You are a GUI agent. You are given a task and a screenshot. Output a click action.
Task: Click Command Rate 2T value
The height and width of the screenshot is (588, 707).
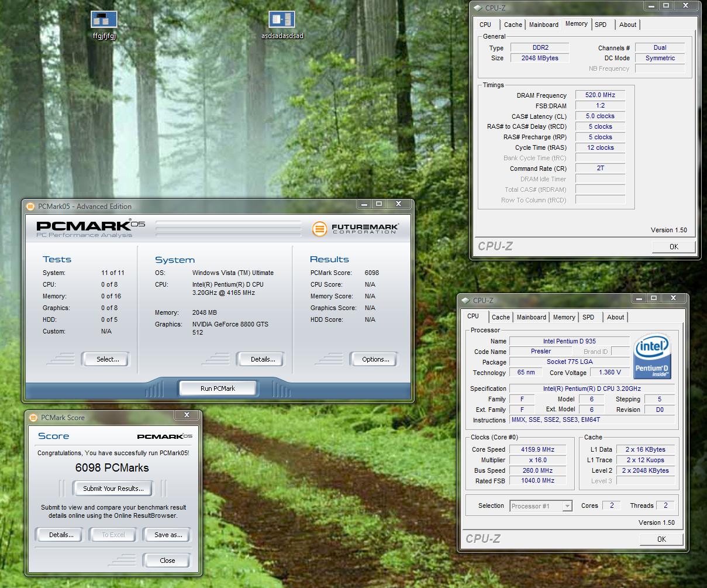pos(600,168)
